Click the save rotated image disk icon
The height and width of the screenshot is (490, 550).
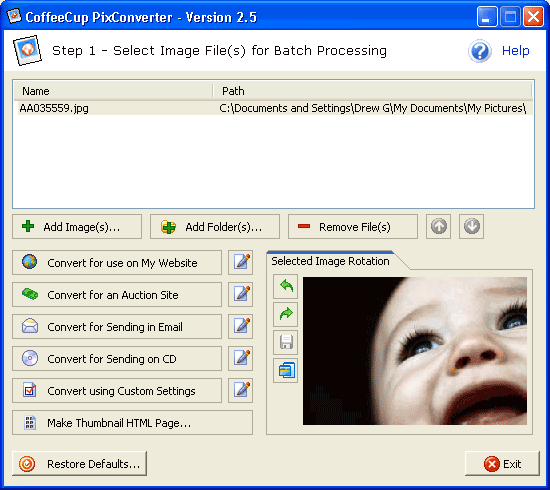click(x=286, y=342)
